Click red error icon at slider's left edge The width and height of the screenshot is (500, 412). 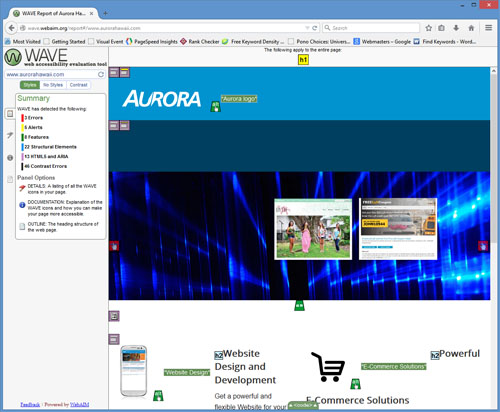(x=114, y=246)
